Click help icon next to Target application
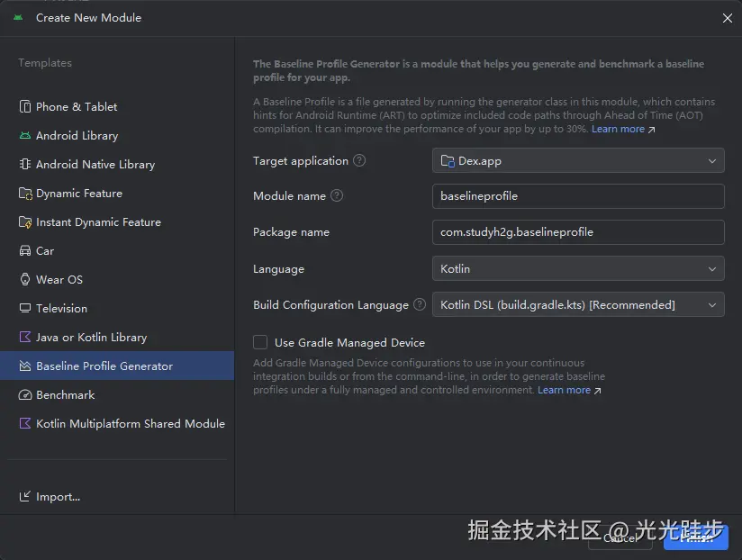The height and width of the screenshot is (560, 742). [359, 160]
